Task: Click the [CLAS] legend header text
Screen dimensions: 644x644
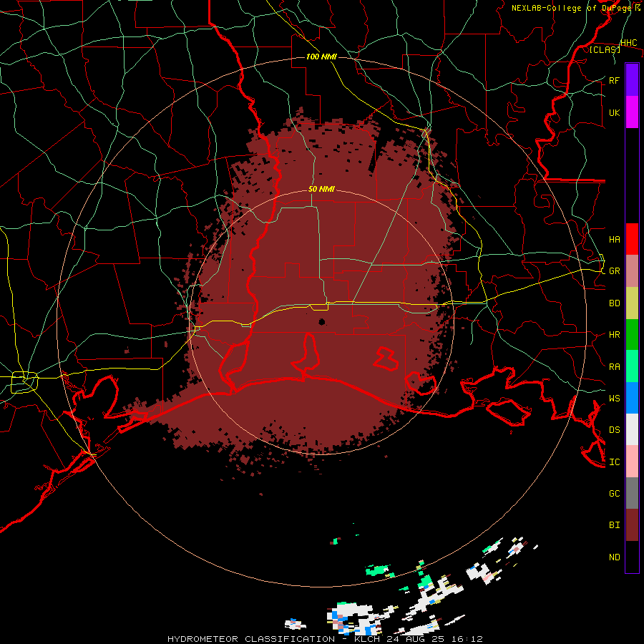Action: click(605, 50)
